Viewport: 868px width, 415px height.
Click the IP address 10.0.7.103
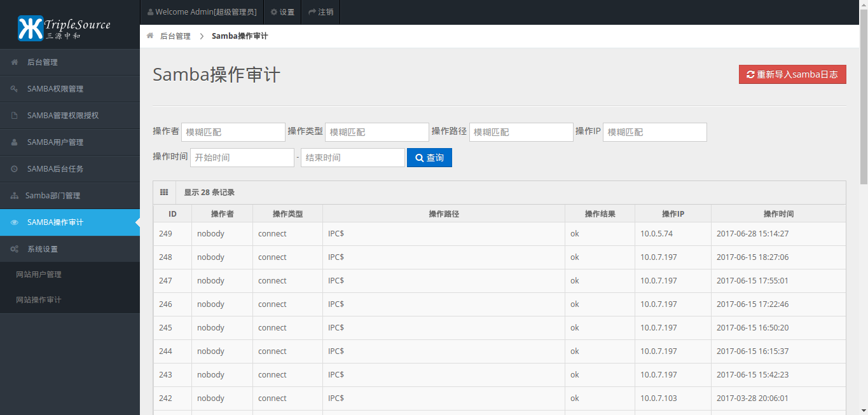point(659,398)
